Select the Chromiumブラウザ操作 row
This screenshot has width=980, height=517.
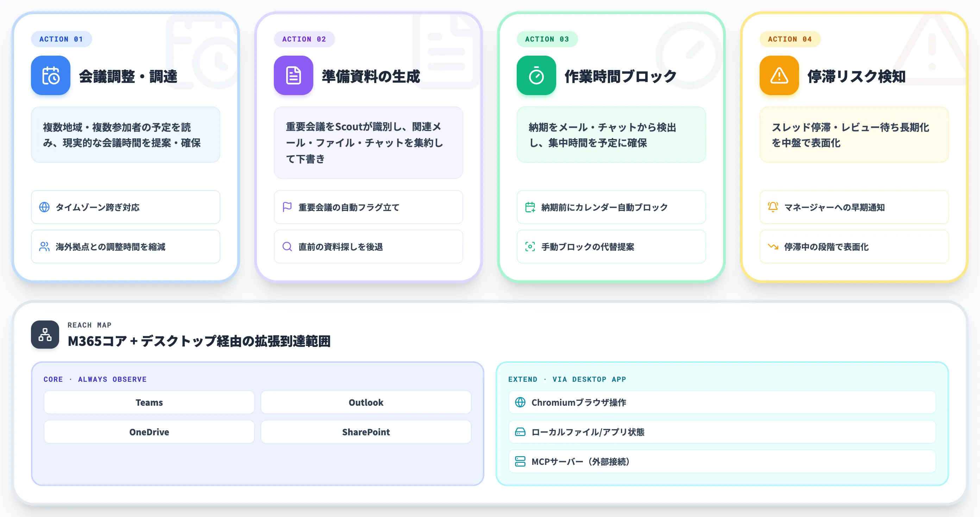pos(722,403)
